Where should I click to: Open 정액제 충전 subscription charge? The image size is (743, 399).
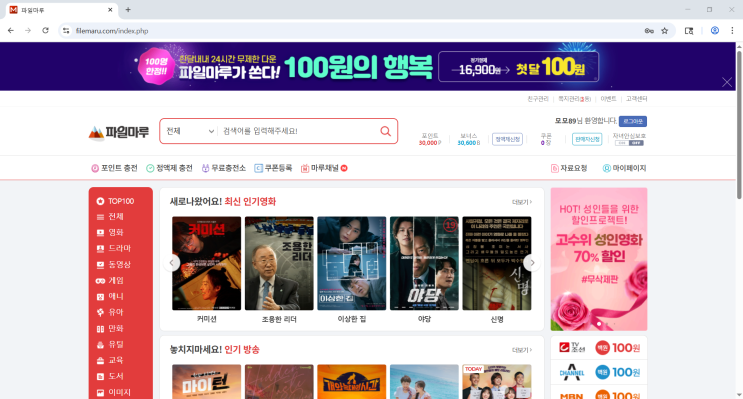pos(169,168)
